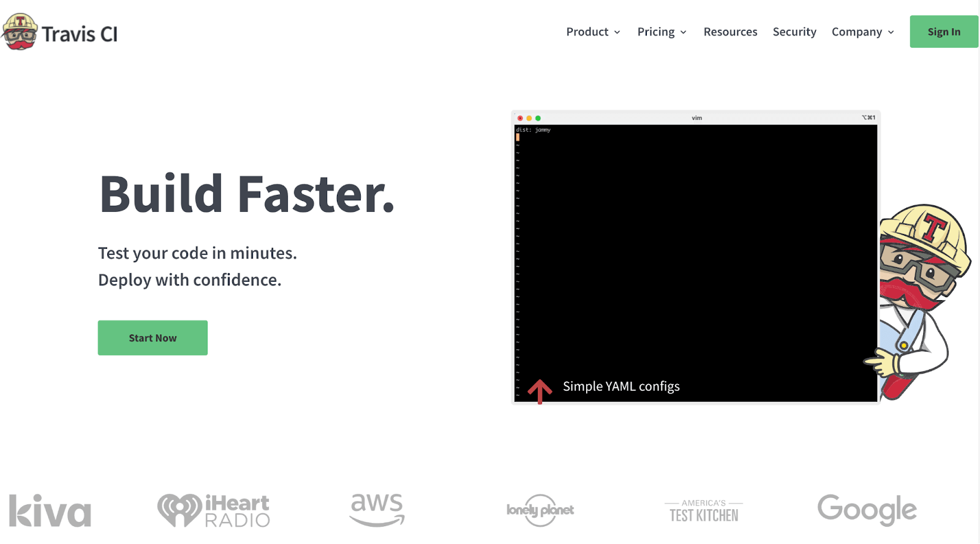
Task: Expand the Product dropdown chevron
Action: point(617,32)
